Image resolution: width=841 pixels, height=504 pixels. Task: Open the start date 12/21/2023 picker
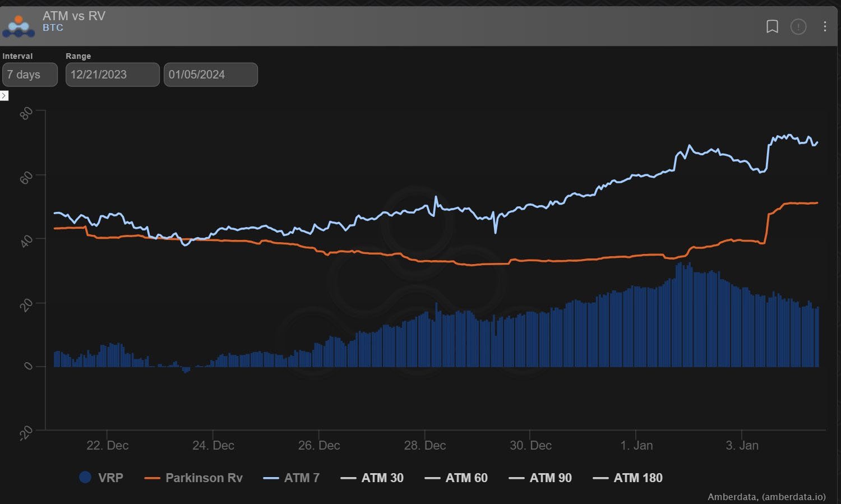[x=112, y=75]
